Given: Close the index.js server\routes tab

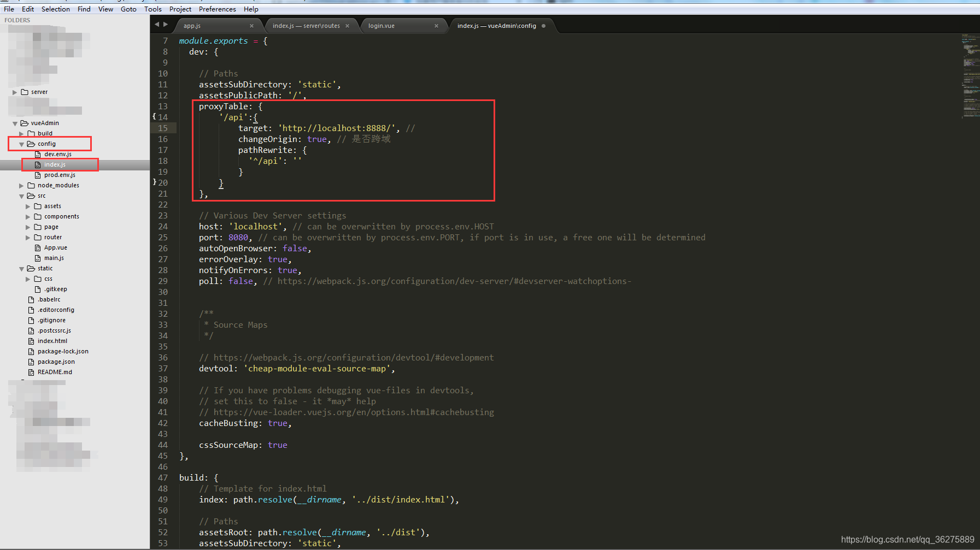Looking at the screenshot, I should pos(347,26).
